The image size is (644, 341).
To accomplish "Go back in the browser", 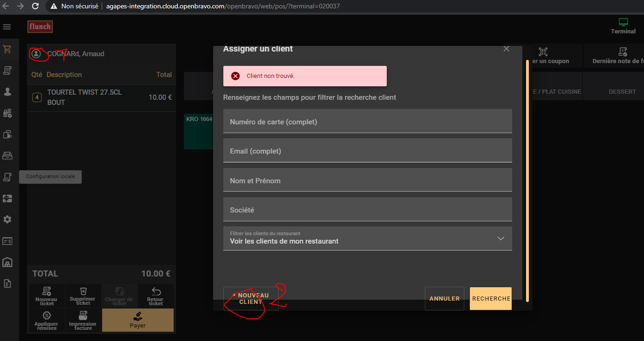I will pos(7,6).
